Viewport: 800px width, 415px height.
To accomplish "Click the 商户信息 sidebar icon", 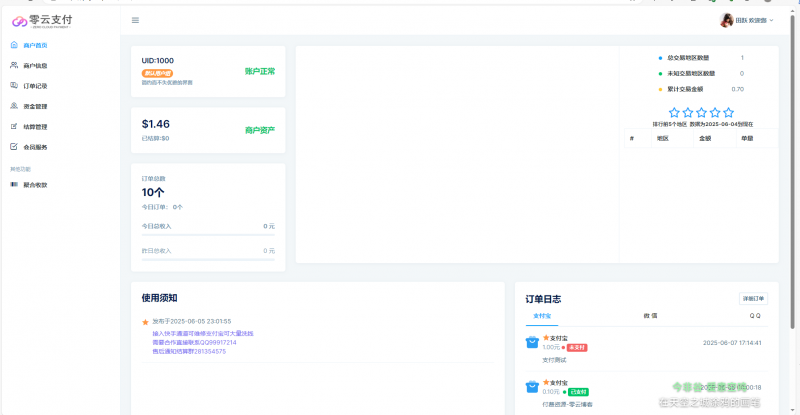I will [x=13, y=66].
